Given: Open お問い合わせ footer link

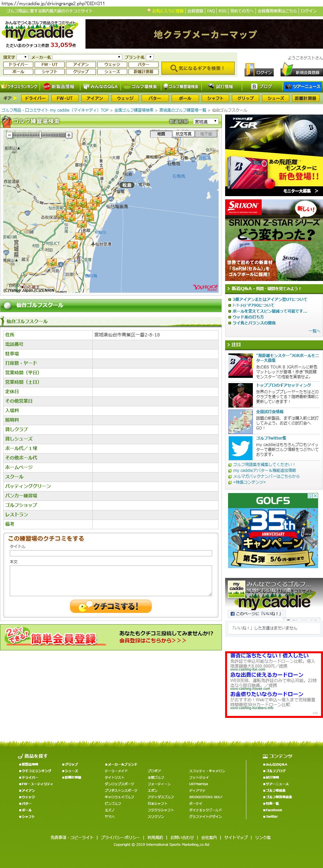Looking at the screenshot, I should (x=182, y=837).
